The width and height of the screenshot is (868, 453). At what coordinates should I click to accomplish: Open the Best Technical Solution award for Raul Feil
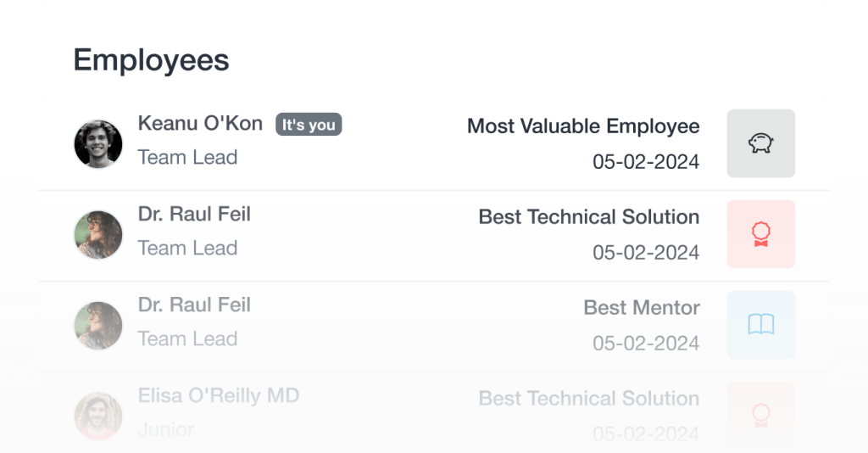click(588, 217)
